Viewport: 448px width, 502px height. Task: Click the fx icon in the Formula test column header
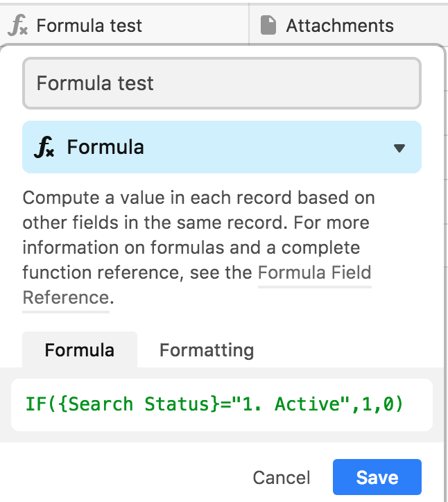(17, 25)
